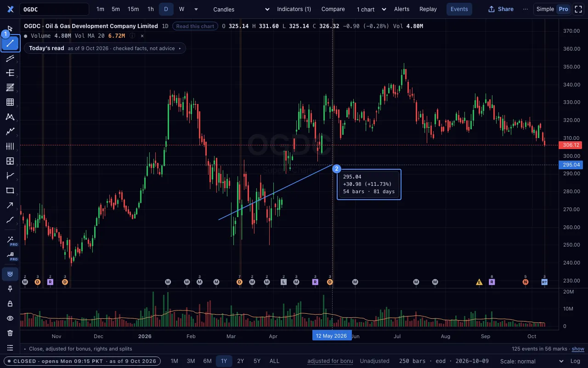Select the cursor pointer tool
This screenshot has width=588, height=368.
click(x=10, y=29)
